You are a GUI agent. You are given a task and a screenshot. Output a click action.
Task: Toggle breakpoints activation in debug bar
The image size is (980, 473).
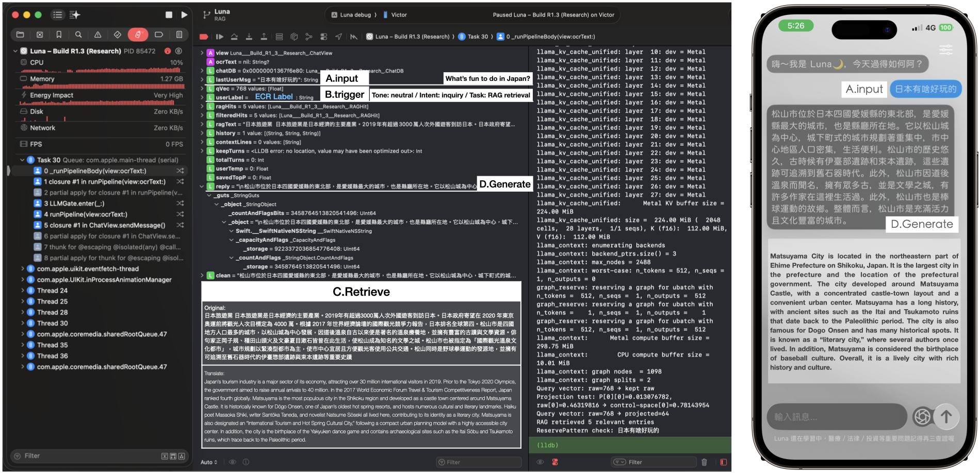pos(204,37)
